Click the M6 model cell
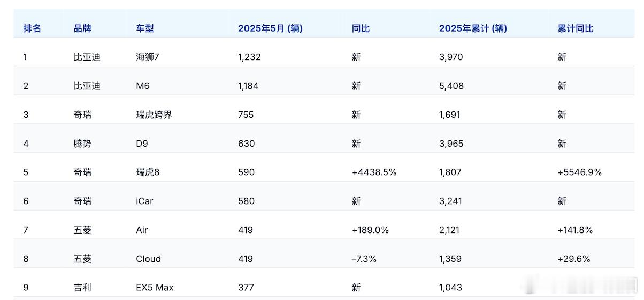The image size is (644, 300). coord(143,86)
